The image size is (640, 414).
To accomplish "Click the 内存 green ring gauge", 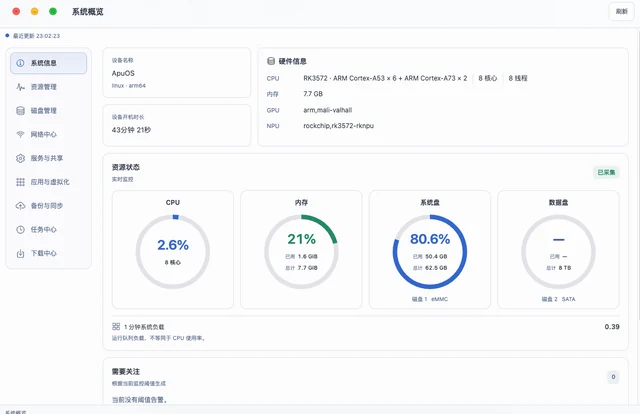I will click(x=301, y=252).
